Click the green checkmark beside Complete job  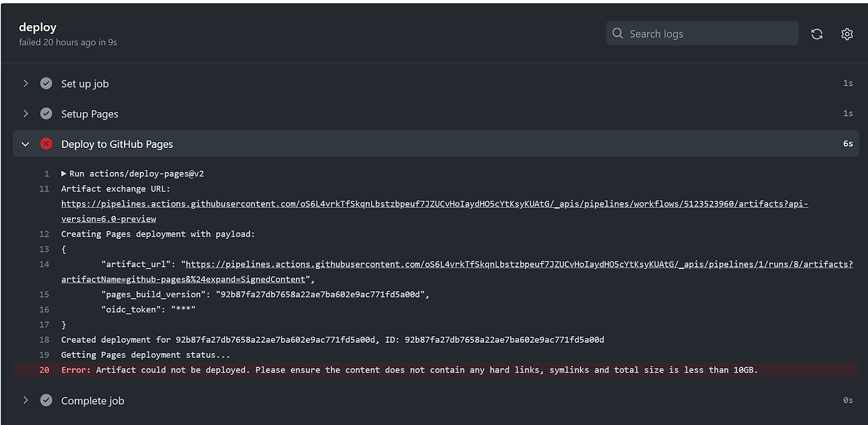click(46, 401)
